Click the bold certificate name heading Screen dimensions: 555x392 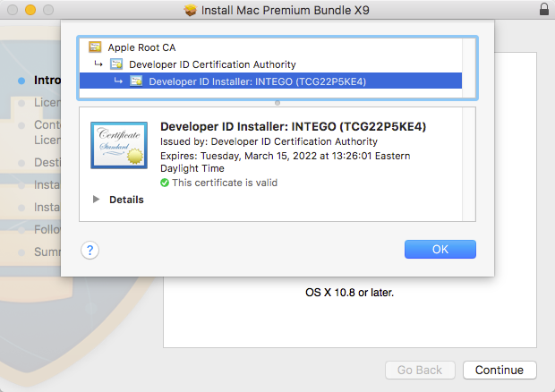(x=293, y=126)
